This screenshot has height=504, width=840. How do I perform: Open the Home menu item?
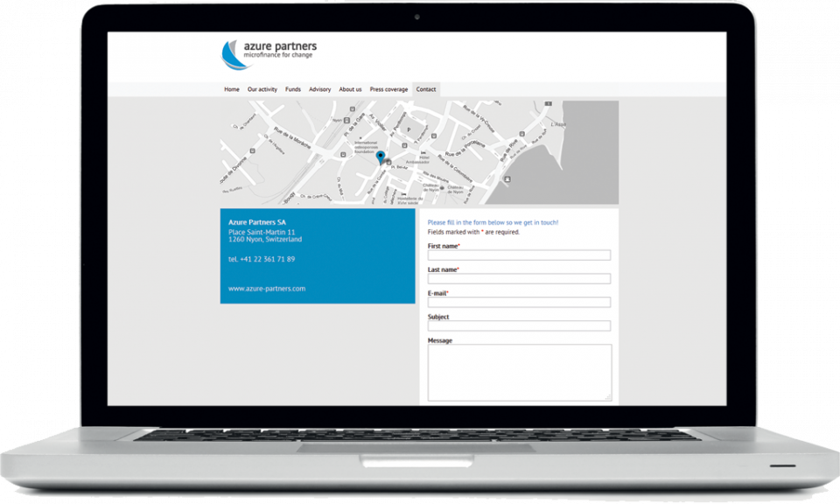(231, 89)
